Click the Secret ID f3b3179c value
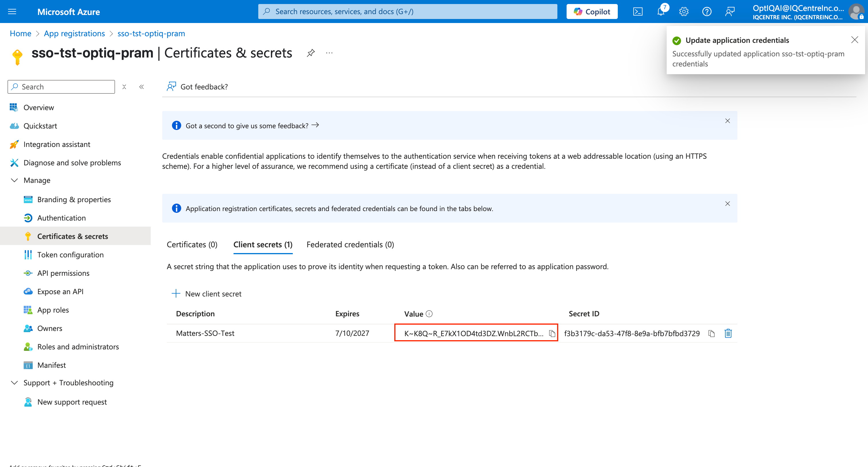Screen dimensions: 868x467 632,333
